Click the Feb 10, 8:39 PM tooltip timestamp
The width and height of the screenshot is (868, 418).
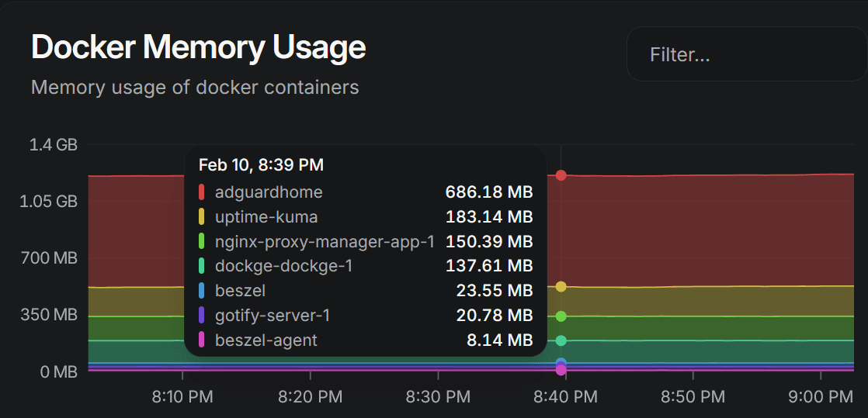coord(261,165)
